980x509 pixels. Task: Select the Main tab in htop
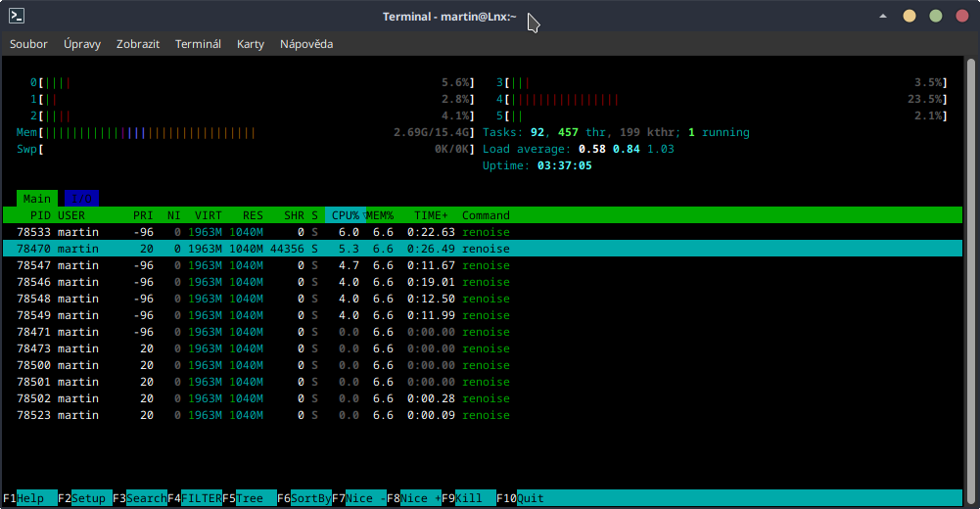(x=37, y=199)
